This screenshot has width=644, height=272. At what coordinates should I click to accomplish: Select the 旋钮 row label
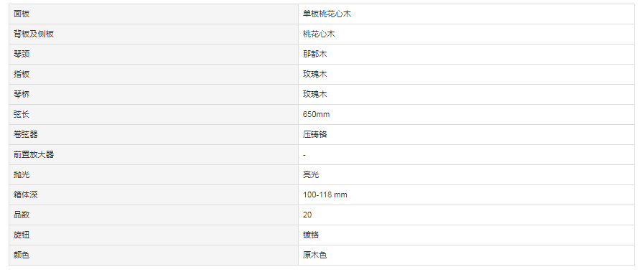click(x=22, y=235)
